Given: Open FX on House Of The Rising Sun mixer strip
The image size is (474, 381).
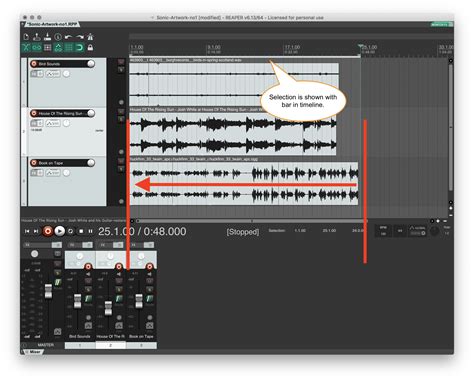Looking at the screenshot, I should 119,299.
